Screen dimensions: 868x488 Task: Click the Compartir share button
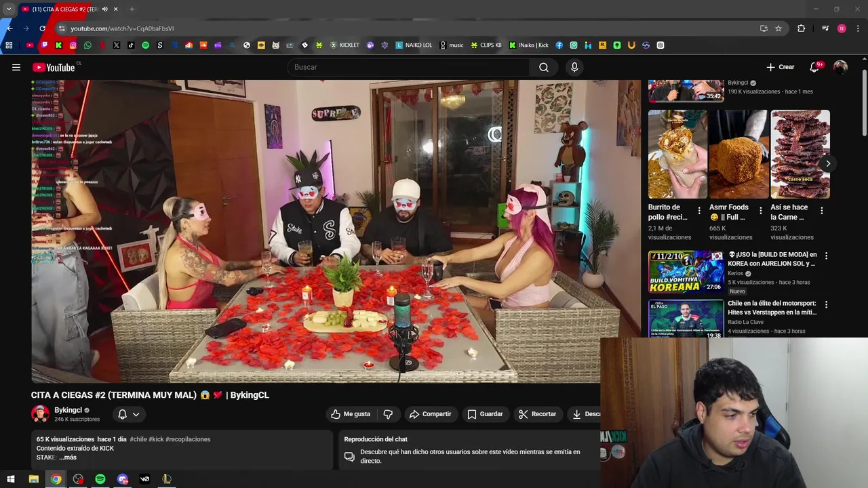(x=431, y=414)
